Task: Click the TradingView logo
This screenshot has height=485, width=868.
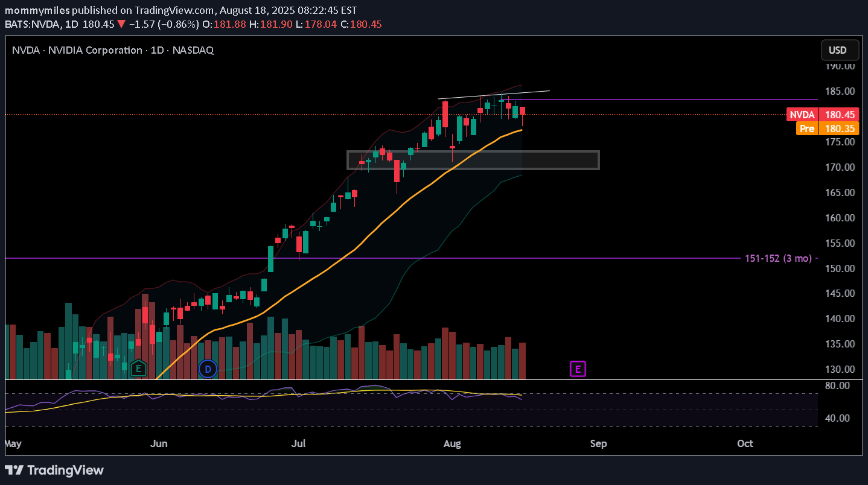Action: (54, 471)
